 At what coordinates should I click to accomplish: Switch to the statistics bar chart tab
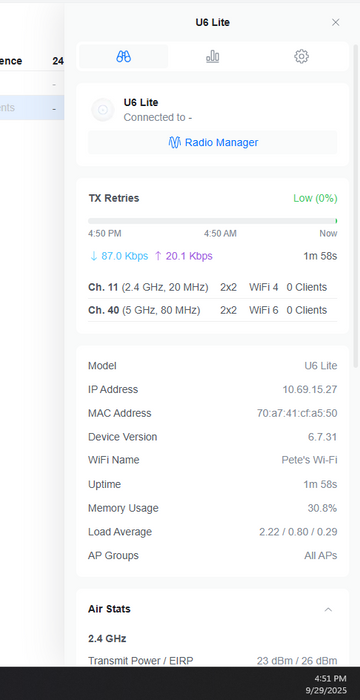[x=213, y=57]
